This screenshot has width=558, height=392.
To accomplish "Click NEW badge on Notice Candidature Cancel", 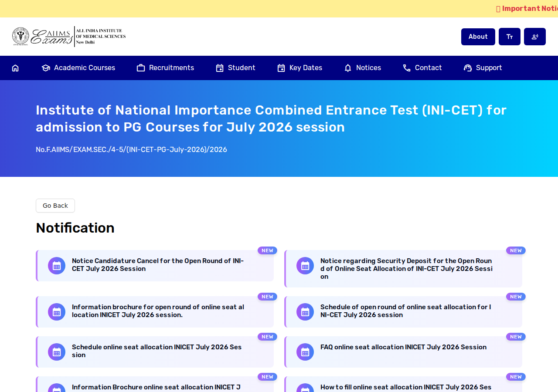I will coord(267,250).
